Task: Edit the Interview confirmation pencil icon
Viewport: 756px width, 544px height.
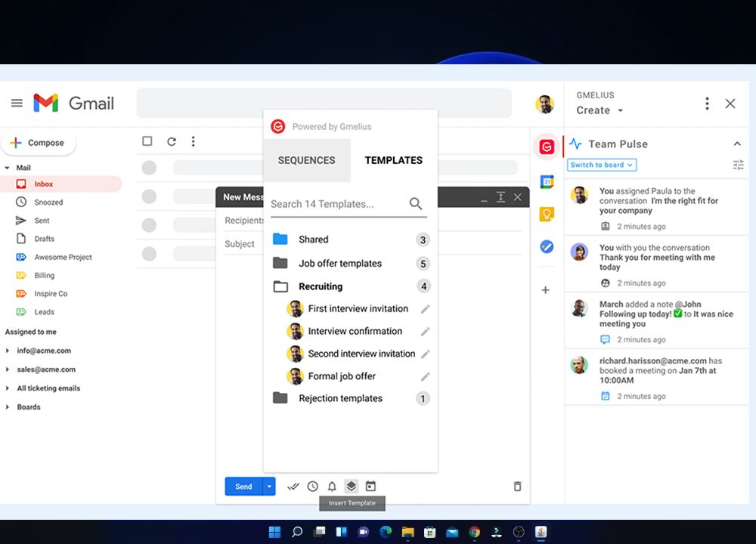Action: [x=425, y=332]
